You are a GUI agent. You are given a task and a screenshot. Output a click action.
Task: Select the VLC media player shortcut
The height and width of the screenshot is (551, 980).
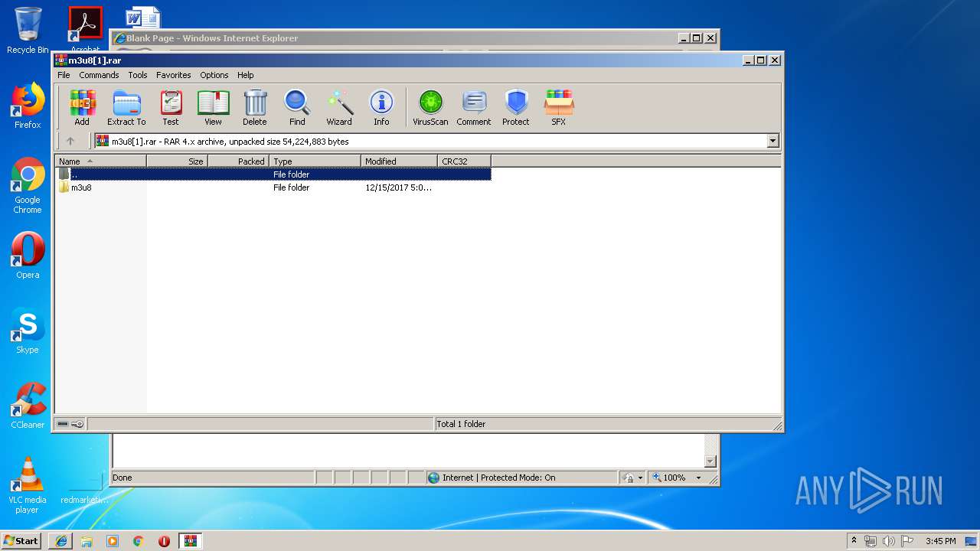pyautogui.click(x=28, y=485)
